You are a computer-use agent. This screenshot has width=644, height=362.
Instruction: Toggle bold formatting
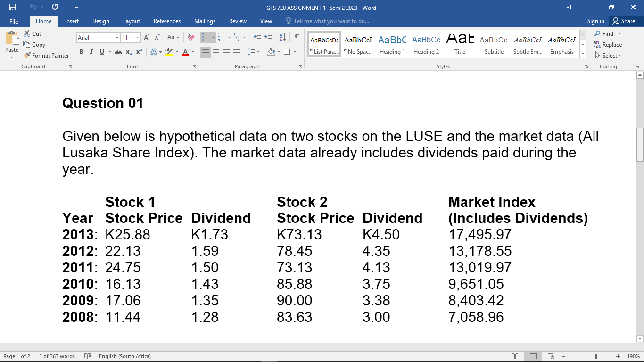(x=81, y=52)
